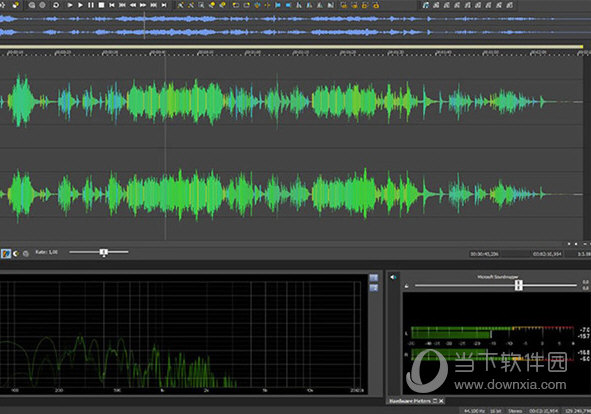Screen dimensions: 591x414
Task: Click the Microsoft Soundmapper device label
Action: (x=498, y=277)
